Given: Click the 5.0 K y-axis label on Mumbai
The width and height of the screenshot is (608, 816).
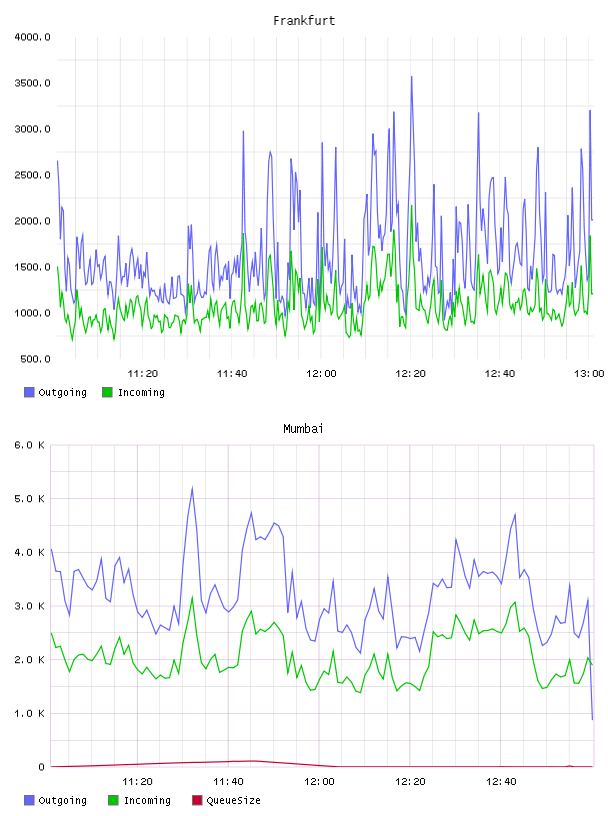Looking at the screenshot, I should 29,499.
